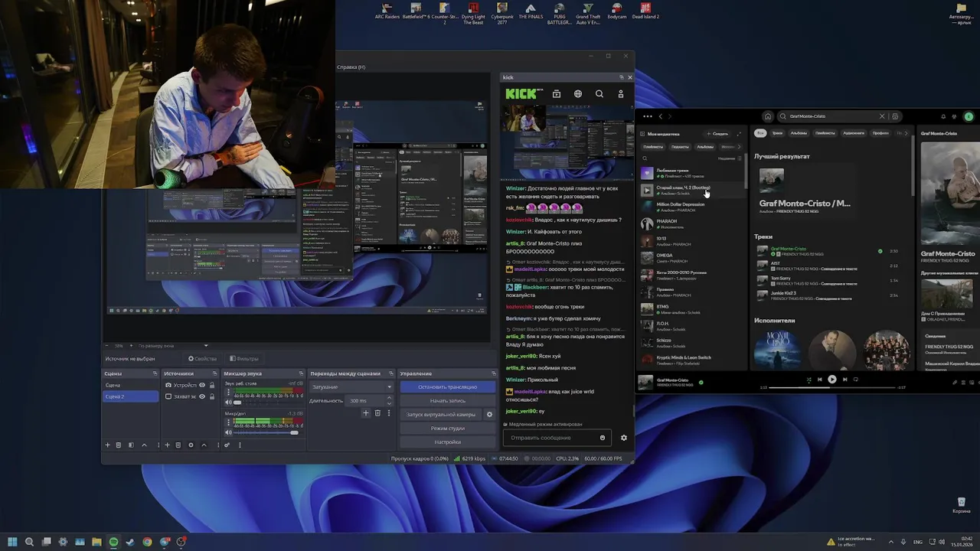Image resolution: width=980 pixels, height=551 pixels.
Task: Open Фильтры button in OBS
Action: click(x=244, y=359)
